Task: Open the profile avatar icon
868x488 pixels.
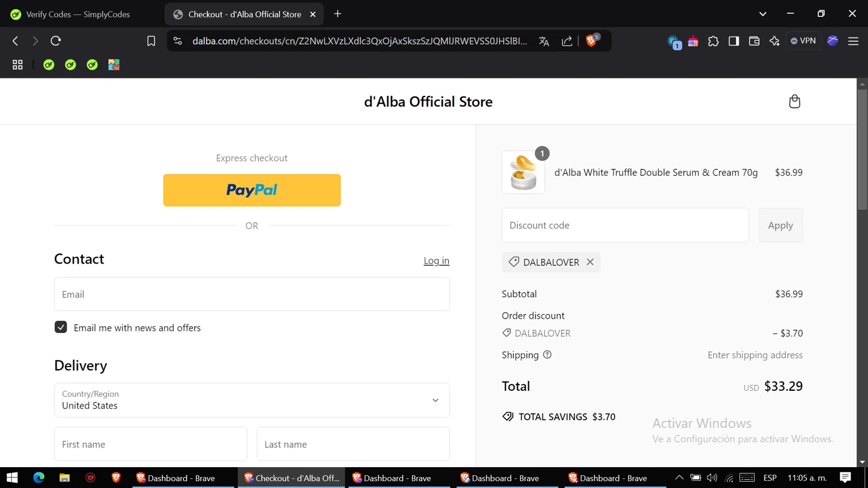Action: tap(833, 40)
